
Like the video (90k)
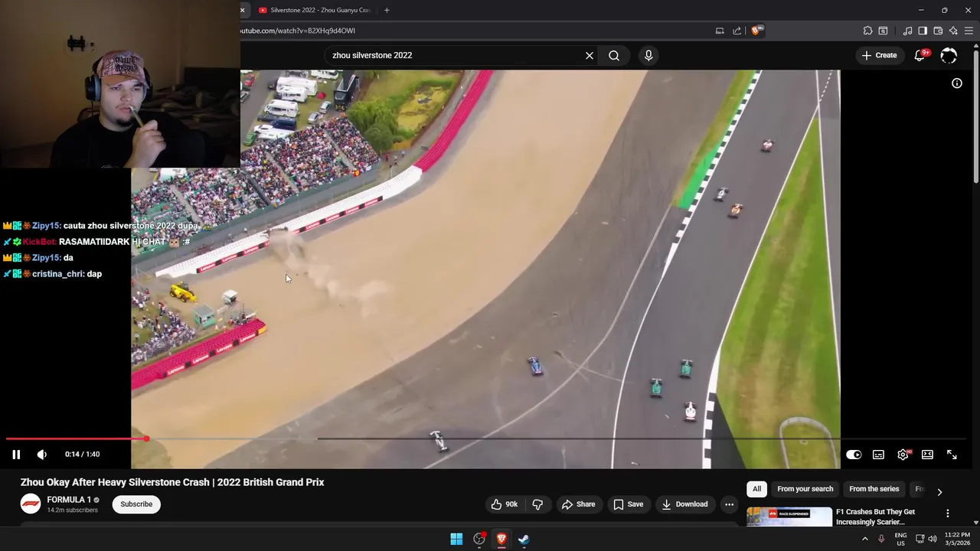point(505,504)
